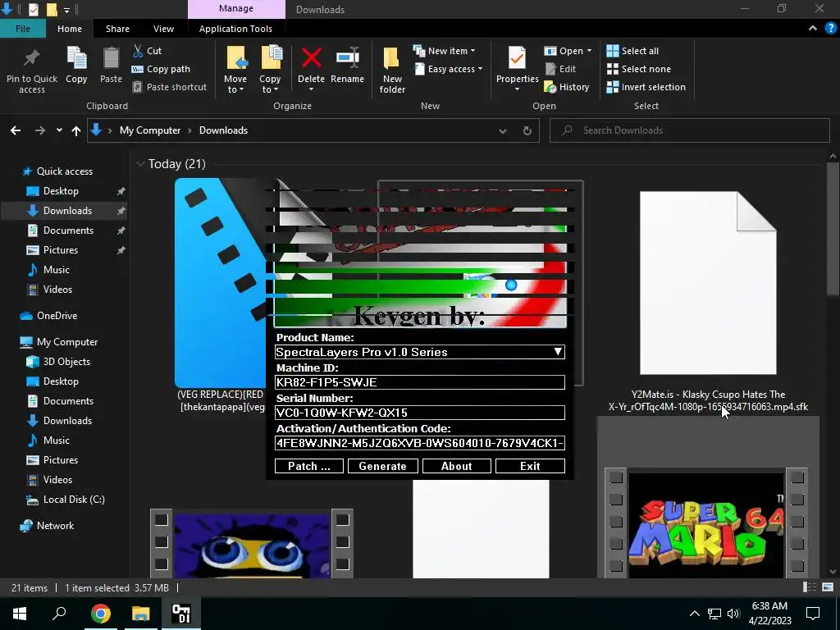The height and width of the screenshot is (630, 840).
Task: Select Quick access in navigation pane
Action: pyautogui.click(x=64, y=171)
